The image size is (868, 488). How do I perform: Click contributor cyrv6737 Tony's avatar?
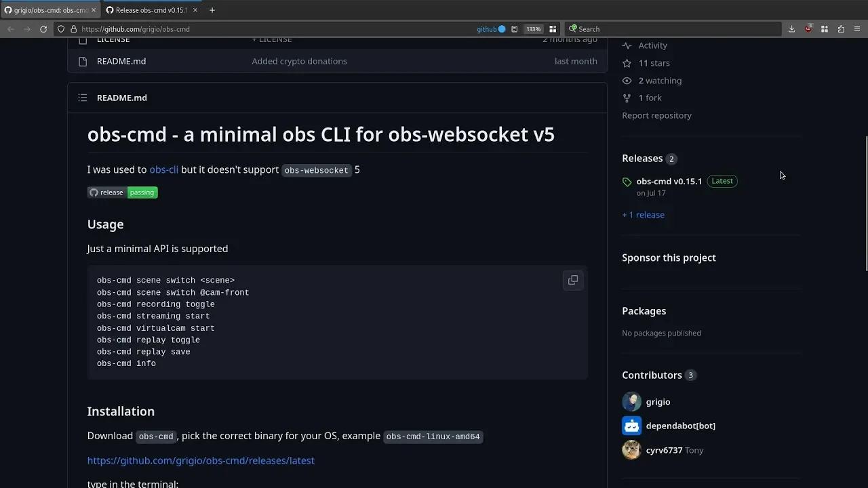point(631,449)
